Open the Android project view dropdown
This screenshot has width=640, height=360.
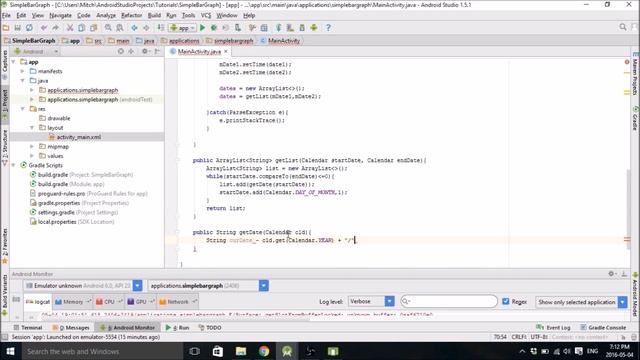point(36,51)
